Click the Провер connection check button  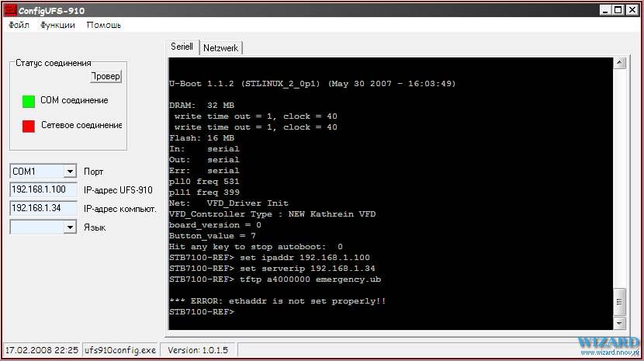click(x=106, y=76)
